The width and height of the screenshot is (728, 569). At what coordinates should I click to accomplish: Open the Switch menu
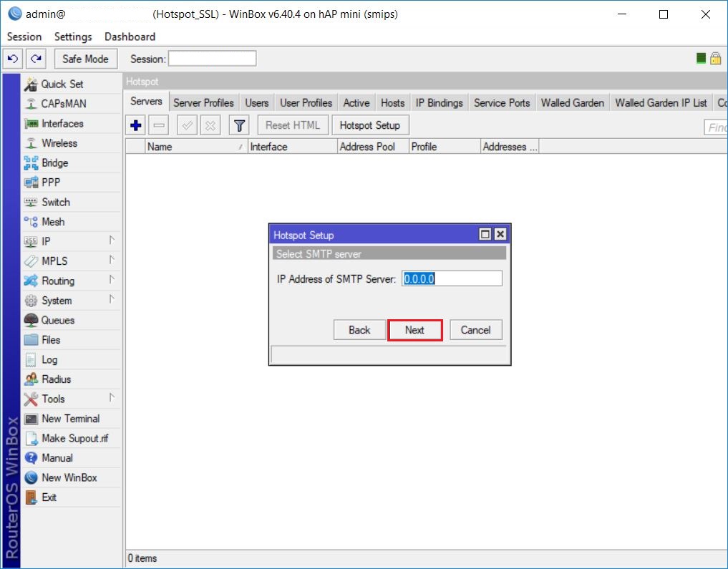click(72, 202)
